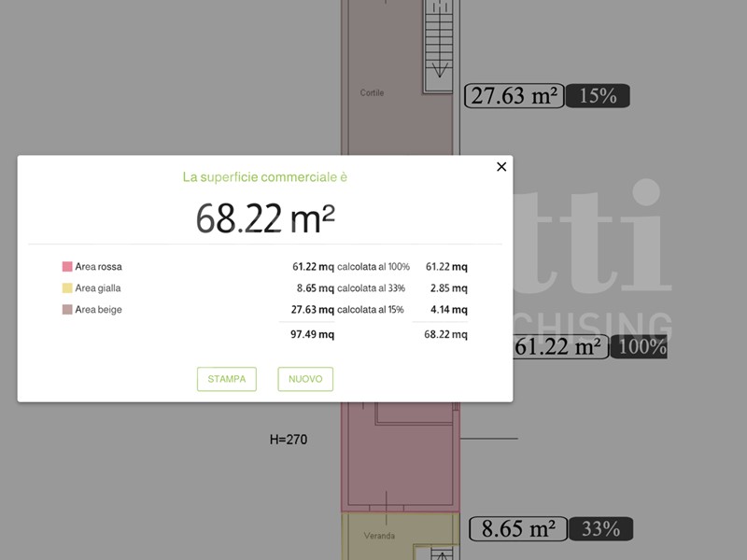Image resolution: width=747 pixels, height=560 pixels.
Task: Select the Cortile area on the plan
Action: (x=373, y=93)
